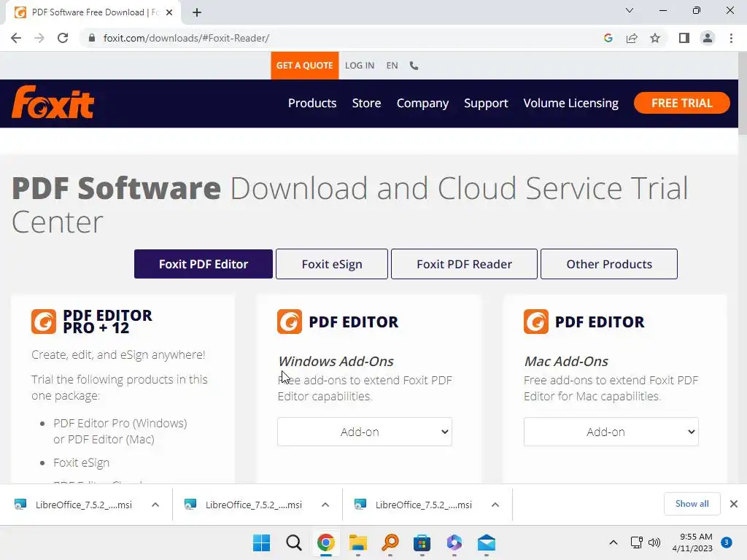Click the Google icon in address bar
747x560 pixels.
pos(608,38)
